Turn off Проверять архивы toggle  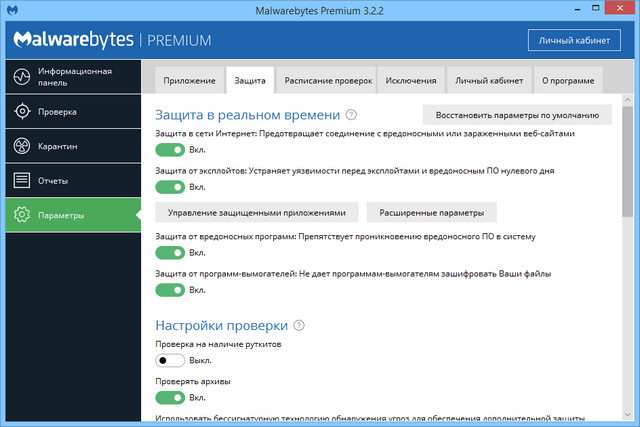[x=170, y=398]
